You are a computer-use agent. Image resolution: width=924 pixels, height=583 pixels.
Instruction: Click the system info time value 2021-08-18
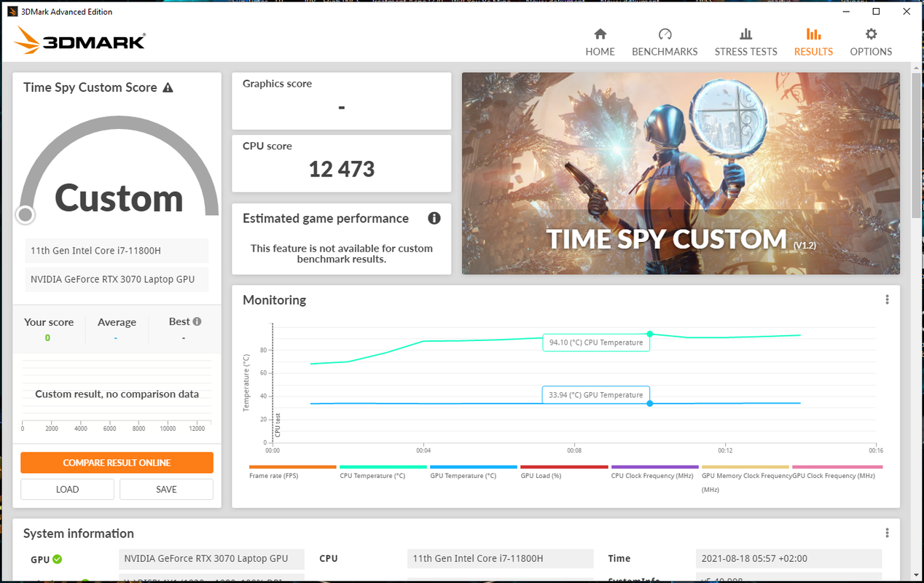[x=788, y=558]
